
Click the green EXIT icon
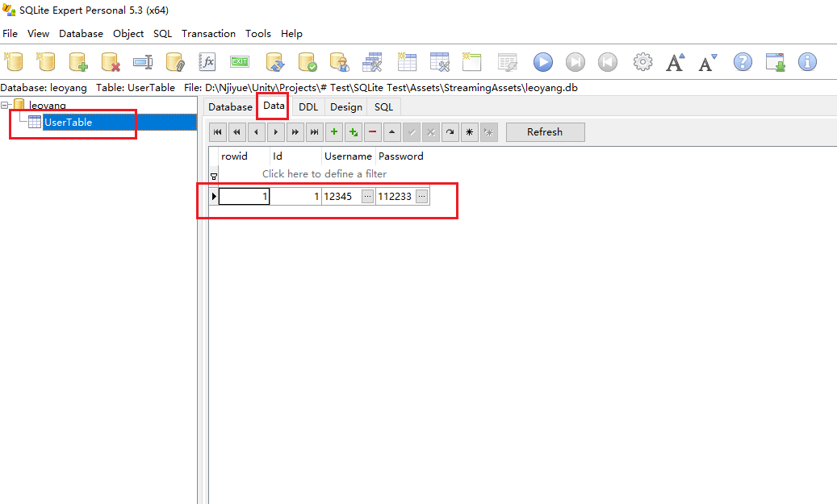tap(240, 61)
